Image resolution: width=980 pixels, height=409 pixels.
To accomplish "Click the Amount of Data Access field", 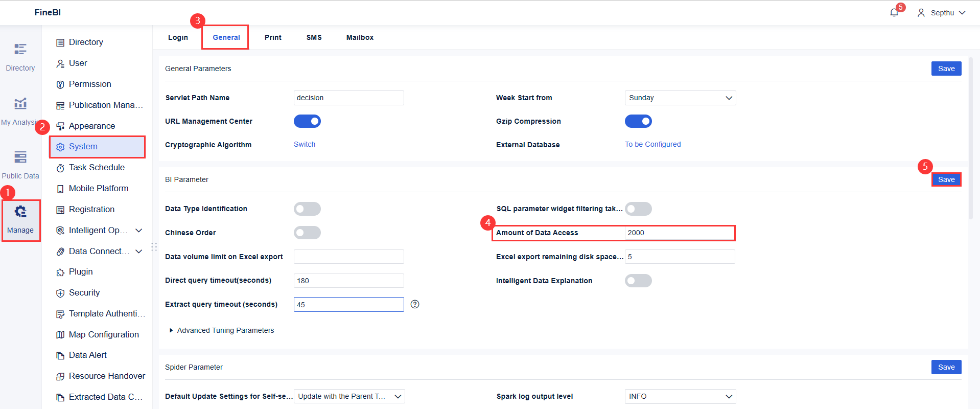I will tap(680, 233).
